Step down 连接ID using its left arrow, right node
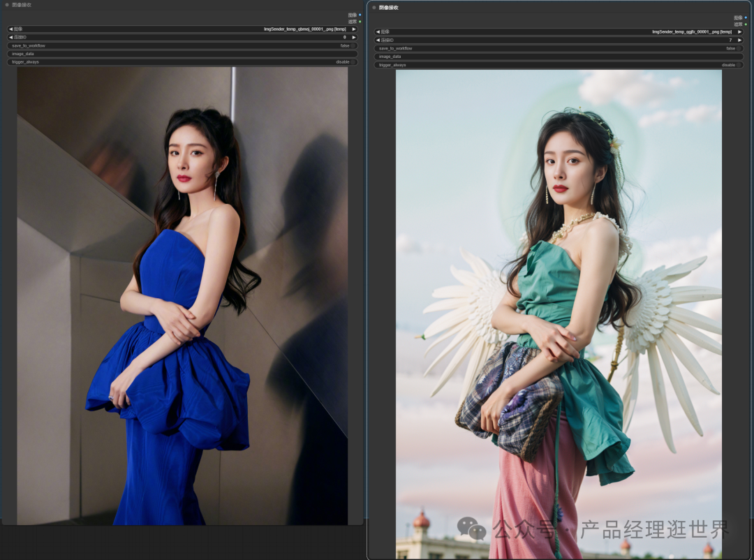 tap(378, 40)
